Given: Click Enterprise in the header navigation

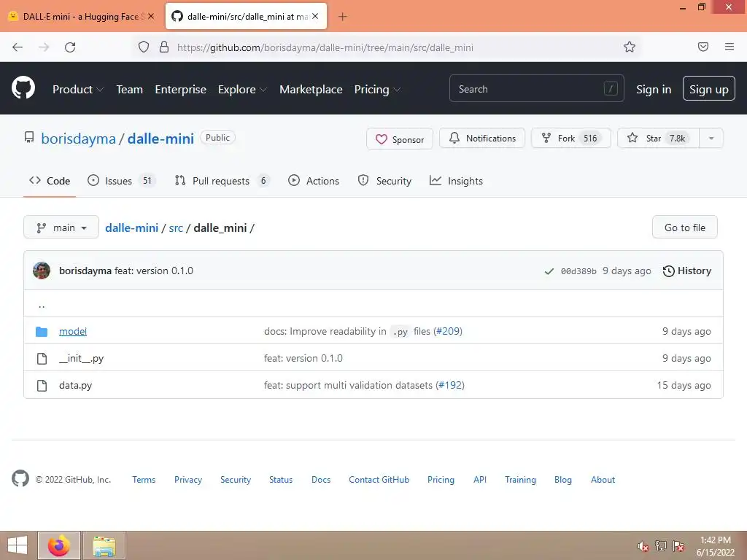Looking at the screenshot, I should click(181, 90).
